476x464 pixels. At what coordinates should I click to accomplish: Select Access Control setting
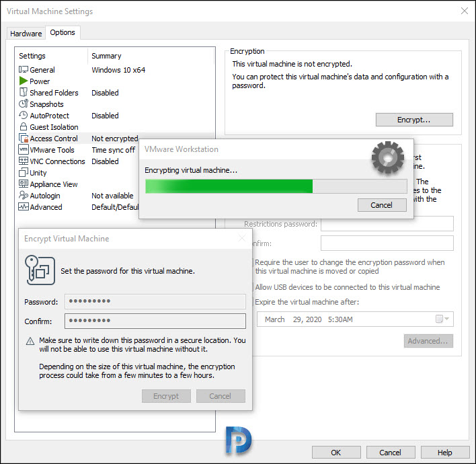click(54, 139)
